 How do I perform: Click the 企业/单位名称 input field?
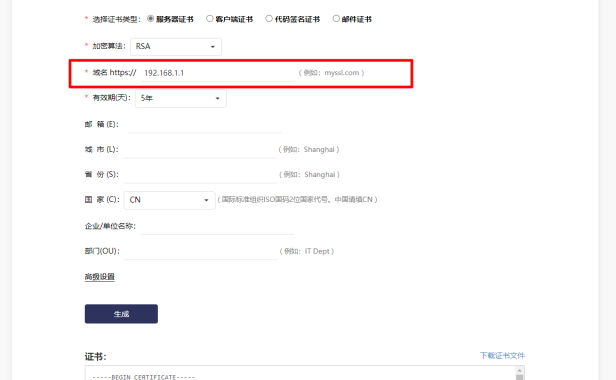click(x=217, y=226)
